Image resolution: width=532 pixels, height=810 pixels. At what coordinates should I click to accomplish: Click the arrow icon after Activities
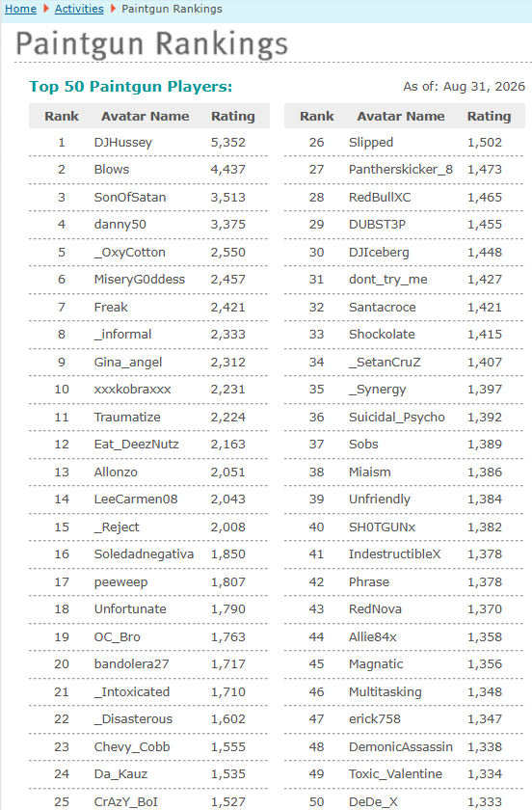(113, 9)
